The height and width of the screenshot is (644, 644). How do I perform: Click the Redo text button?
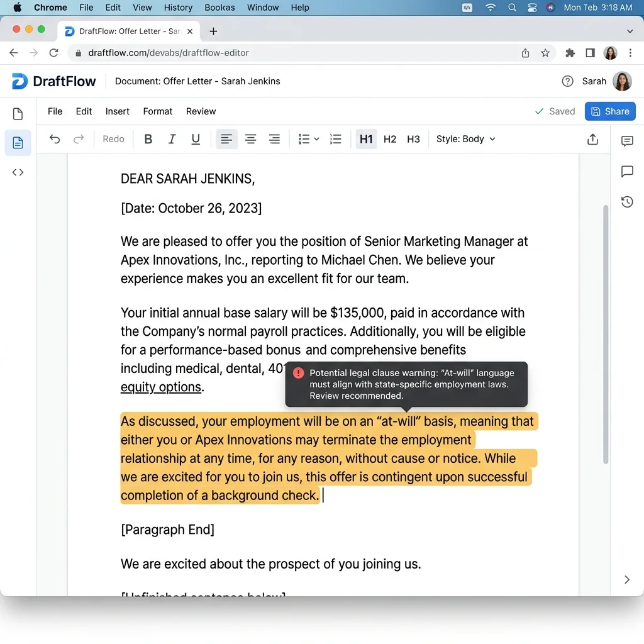tap(113, 139)
